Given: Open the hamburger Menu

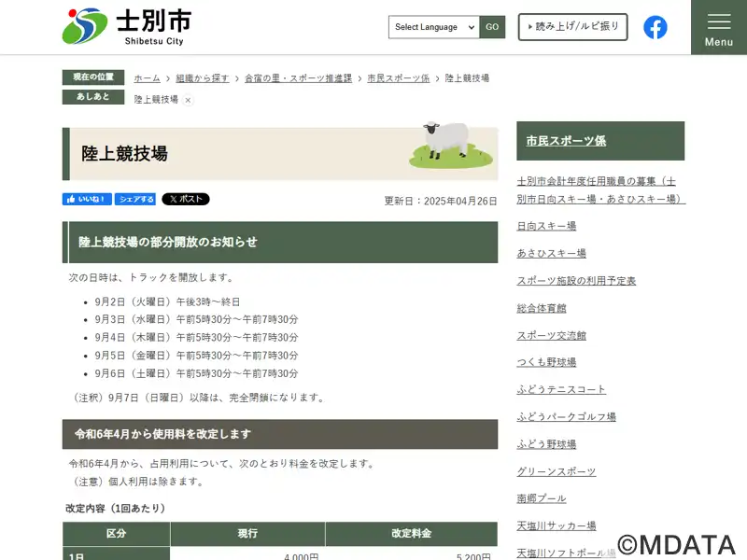Looking at the screenshot, I should point(718,28).
